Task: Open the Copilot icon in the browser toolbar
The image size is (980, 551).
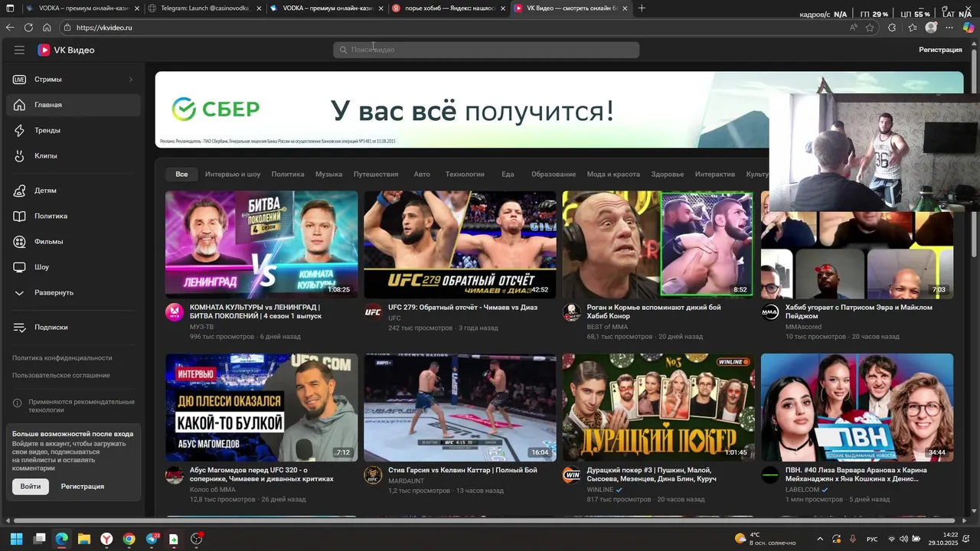Action: click(969, 28)
